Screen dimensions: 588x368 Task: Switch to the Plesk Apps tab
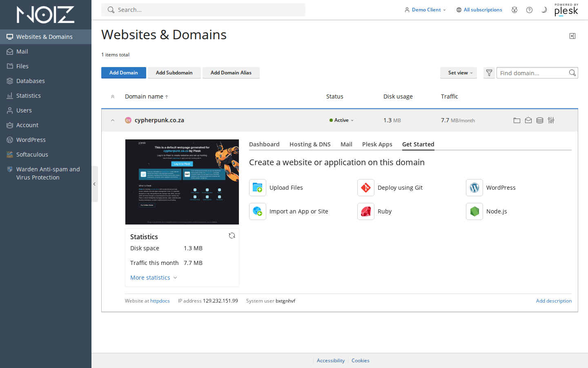pos(377,144)
